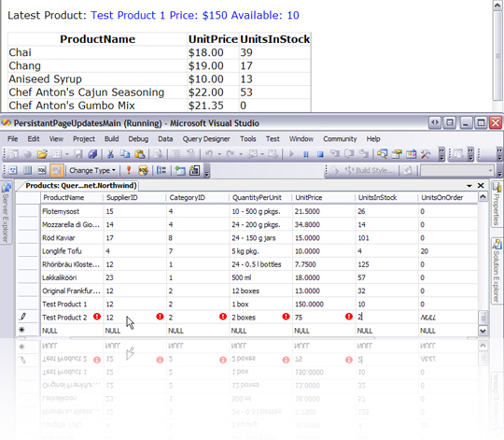Screen dimensions: 504x440
Task: Show the Criteria Pane icon
Action: click(x=28, y=170)
